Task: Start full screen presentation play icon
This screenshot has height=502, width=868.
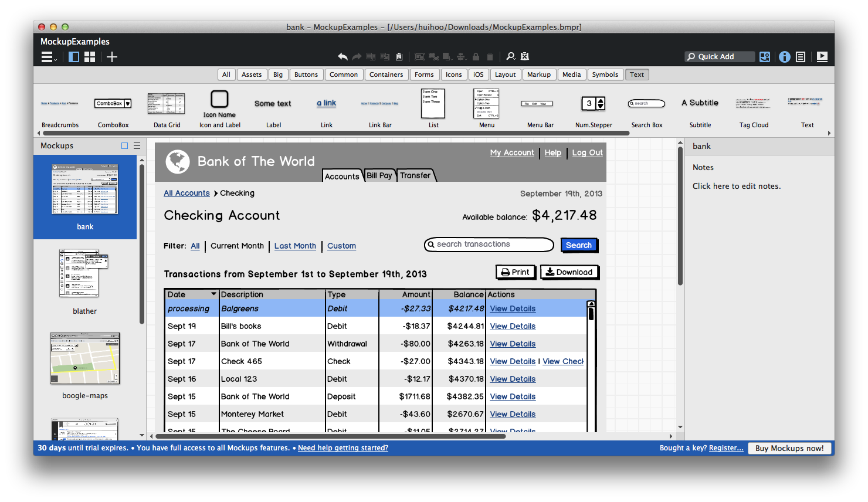Action: click(x=822, y=57)
